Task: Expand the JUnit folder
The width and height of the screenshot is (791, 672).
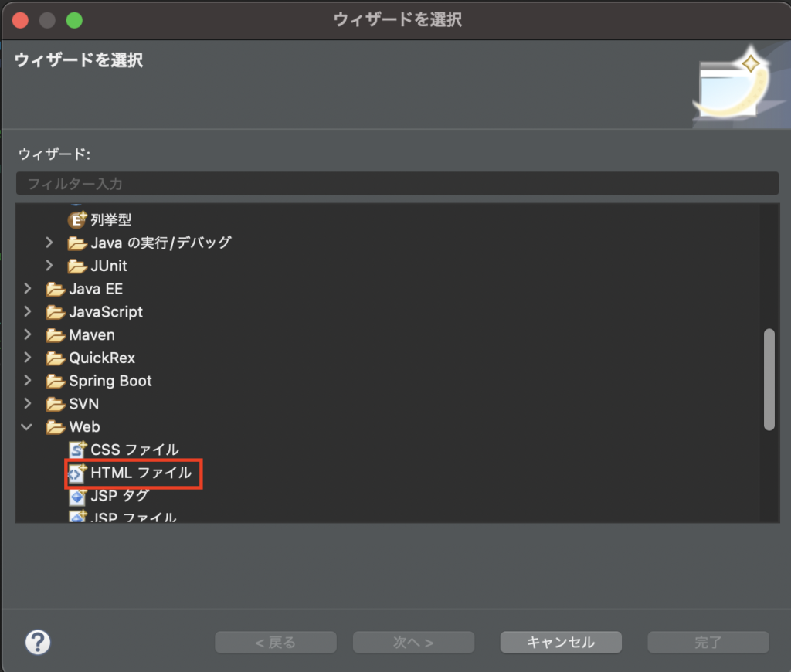Action: (49, 266)
